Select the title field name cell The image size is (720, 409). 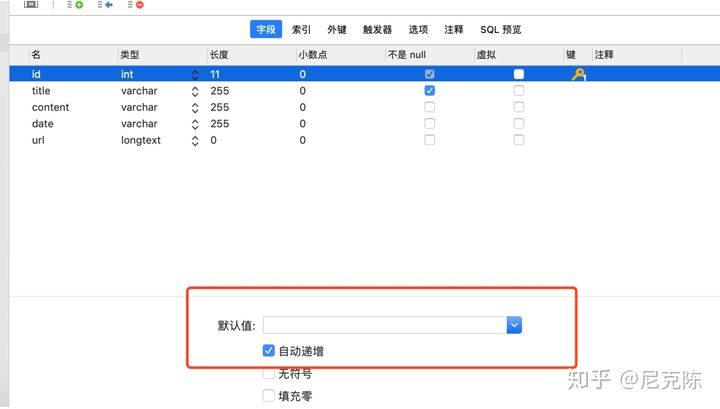[x=41, y=90]
